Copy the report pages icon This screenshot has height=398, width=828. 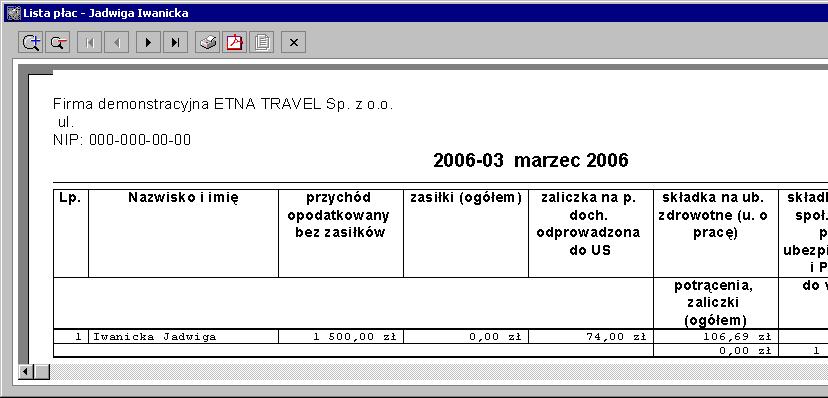tap(262, 43)
